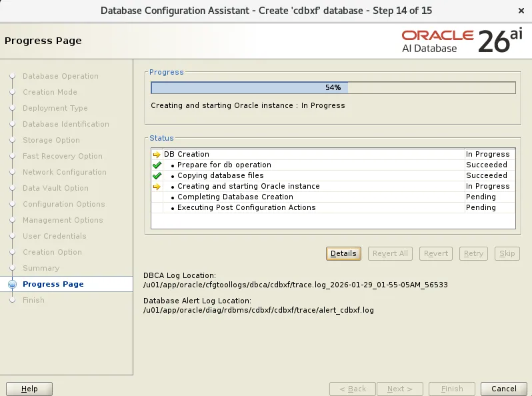Click Creating and starting Oracle instance row in table
Screen dimensions: 532x396
pyautogui.click(x=333, y=186)
